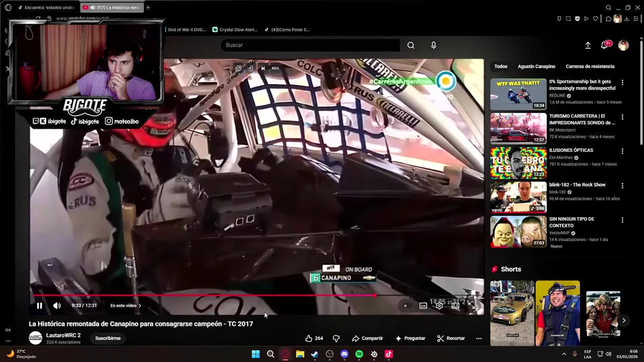This screenshot has width=644, height=362.
Task: Open options menu for '0% Sportsmanship' video
Action: tap(622, 82)
